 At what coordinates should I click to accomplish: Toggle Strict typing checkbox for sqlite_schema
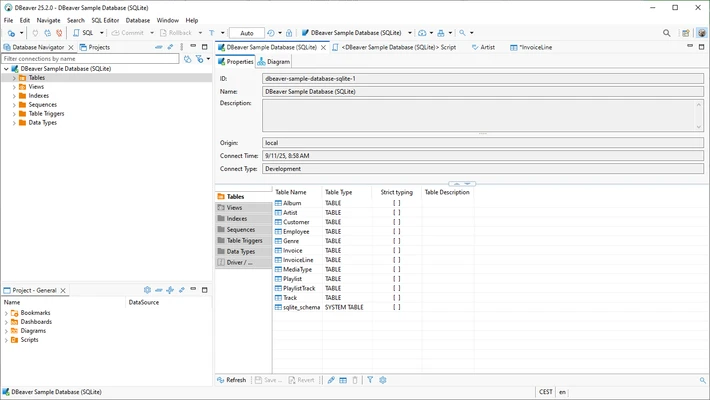click(397, 307)
